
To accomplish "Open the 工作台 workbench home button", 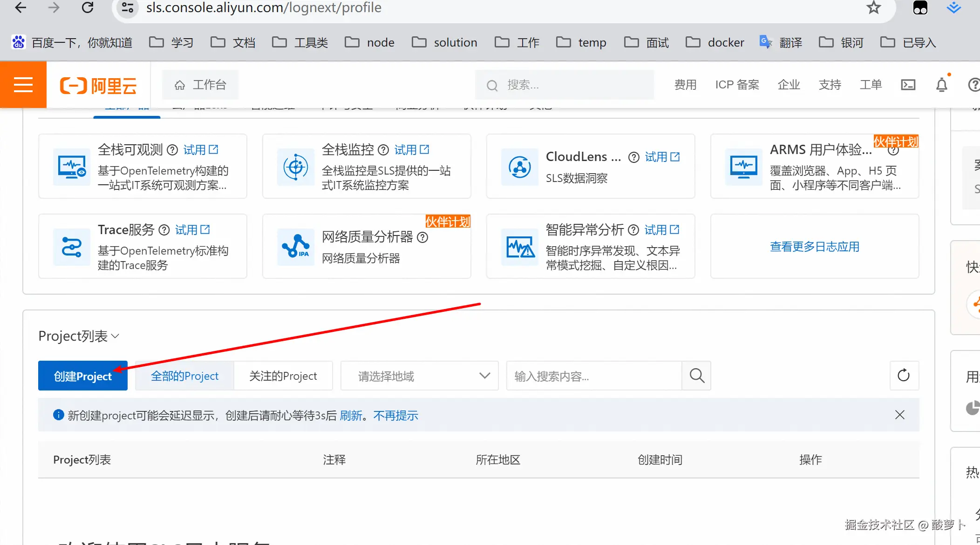I will [x=200, y=85].
